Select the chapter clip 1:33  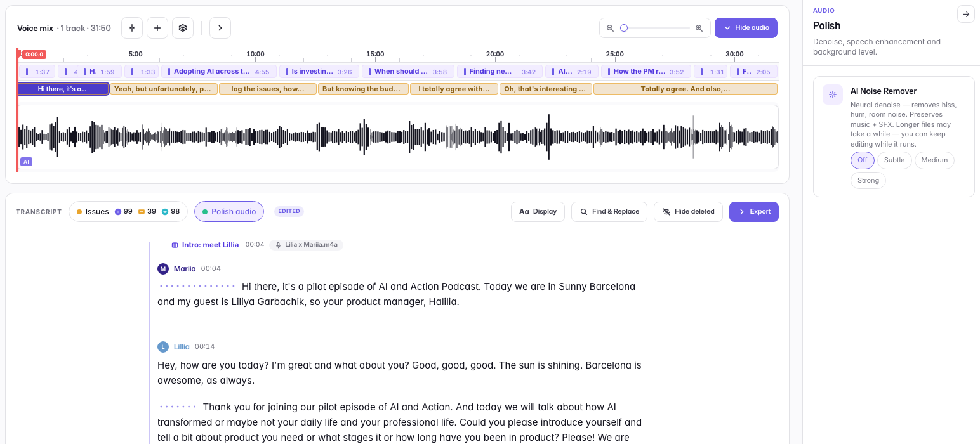pos(142,72)
